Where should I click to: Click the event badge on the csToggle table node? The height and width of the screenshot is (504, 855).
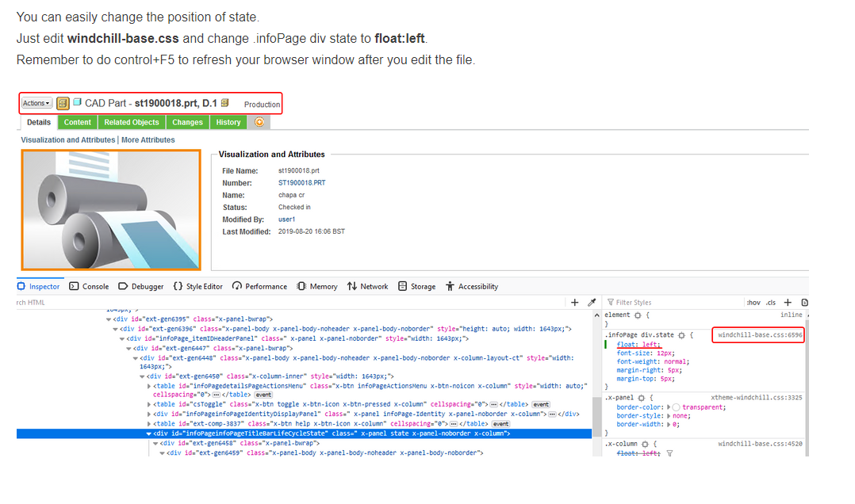point(540,404)
